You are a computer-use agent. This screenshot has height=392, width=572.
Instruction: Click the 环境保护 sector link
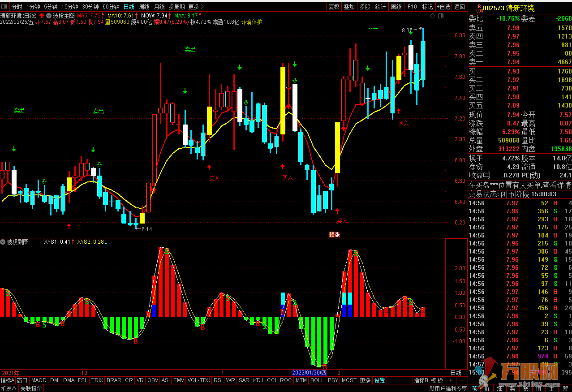coord(251,22)
